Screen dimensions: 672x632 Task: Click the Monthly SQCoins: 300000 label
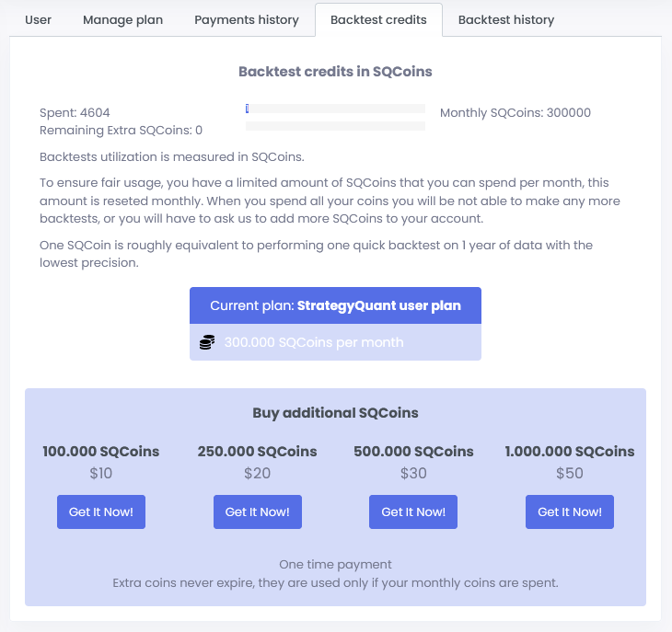(516, 112)
